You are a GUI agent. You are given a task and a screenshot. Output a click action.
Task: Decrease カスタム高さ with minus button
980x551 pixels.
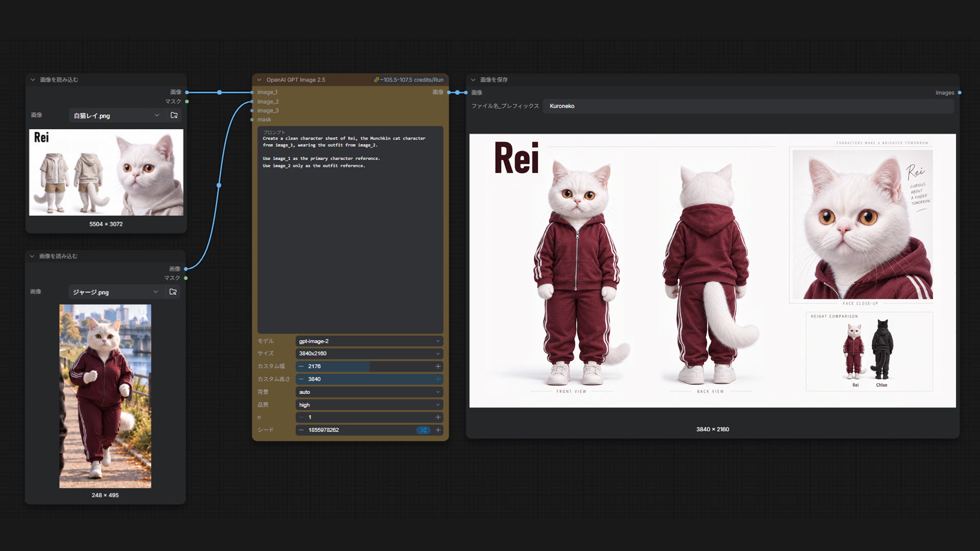point(301,379)
